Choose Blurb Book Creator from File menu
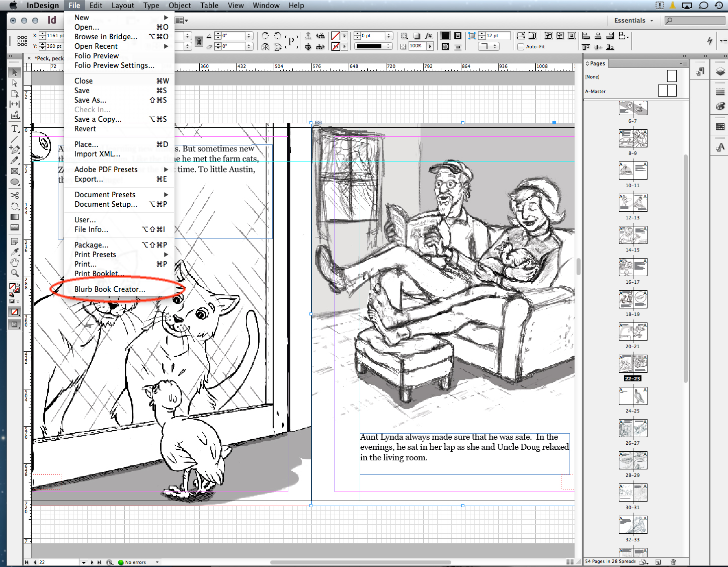The image size is (728, 567). tap(109, 289)
